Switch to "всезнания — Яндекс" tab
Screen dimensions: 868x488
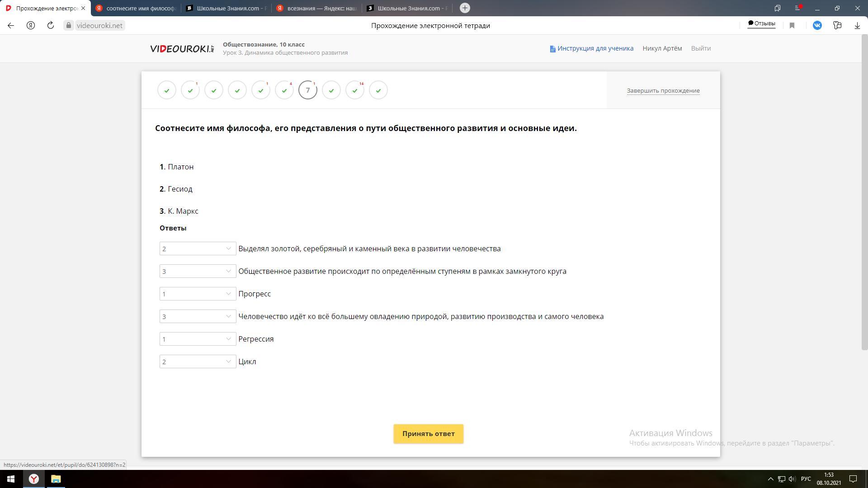(316, 8)
